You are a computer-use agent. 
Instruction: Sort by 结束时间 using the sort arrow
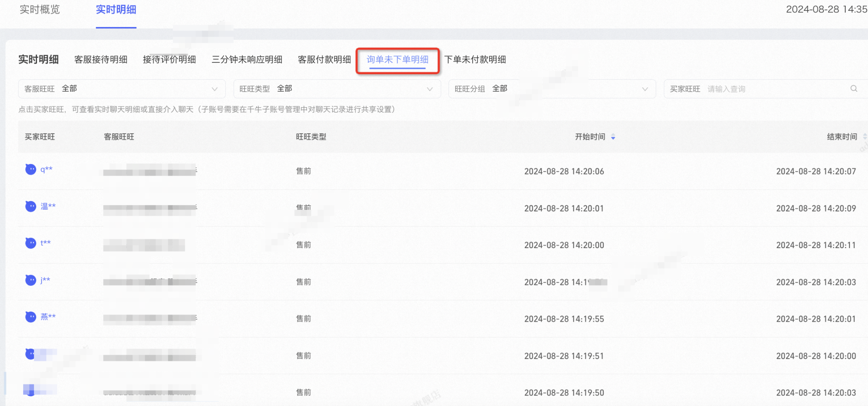pos(865,137)
